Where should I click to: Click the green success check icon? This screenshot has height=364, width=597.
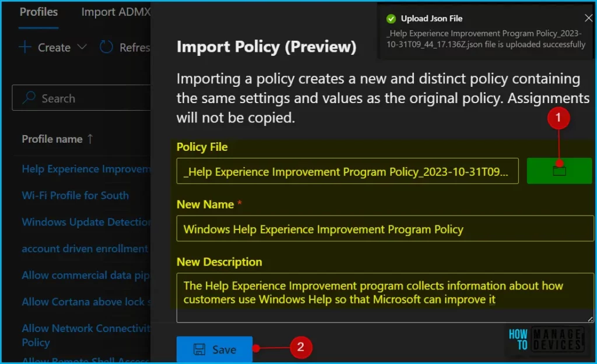391,19
